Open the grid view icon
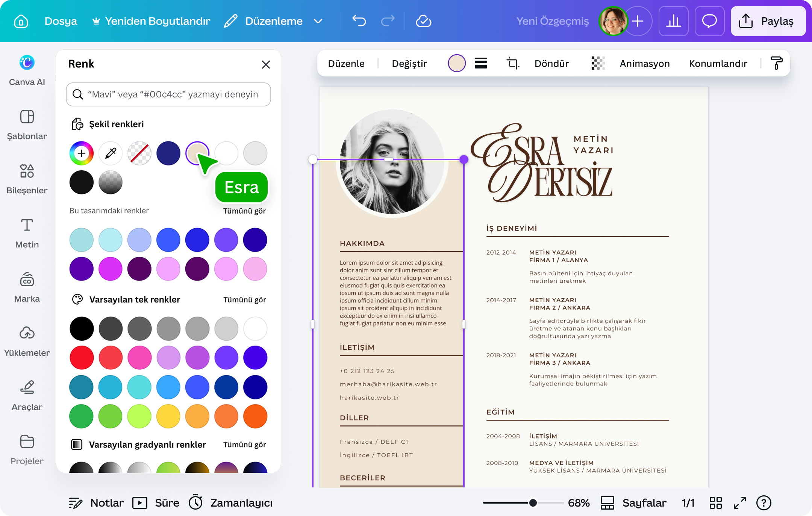 (715, 503)
